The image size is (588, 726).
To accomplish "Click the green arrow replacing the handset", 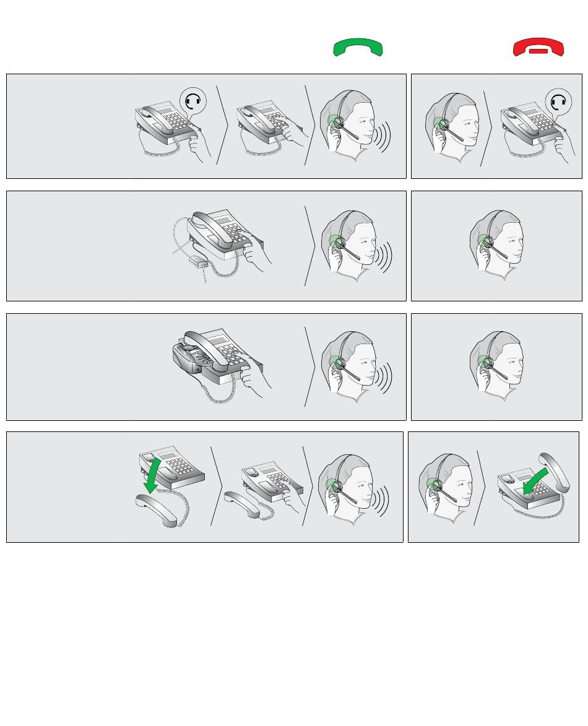I will [x=535, y=481].
